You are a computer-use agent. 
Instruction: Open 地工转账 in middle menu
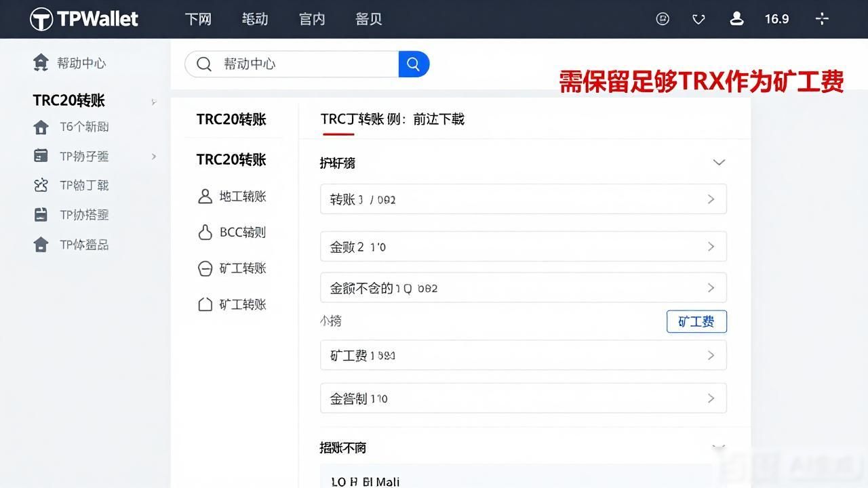point(243,197)
